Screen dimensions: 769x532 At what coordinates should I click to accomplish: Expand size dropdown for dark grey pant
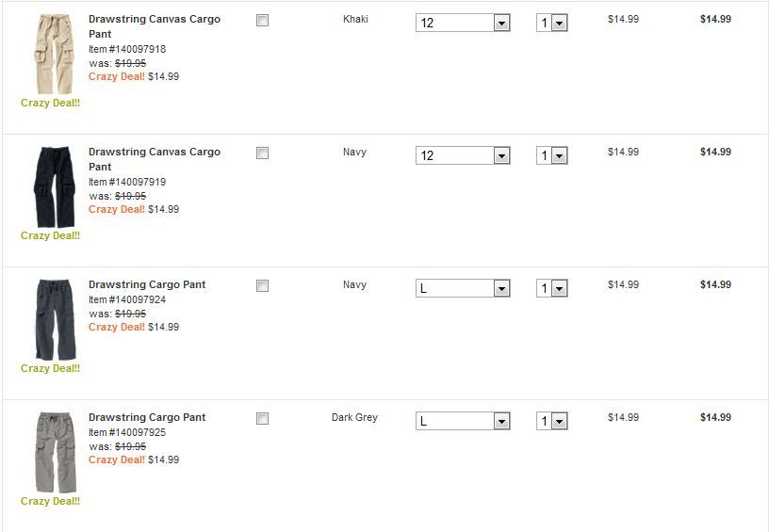coord(463,421)
